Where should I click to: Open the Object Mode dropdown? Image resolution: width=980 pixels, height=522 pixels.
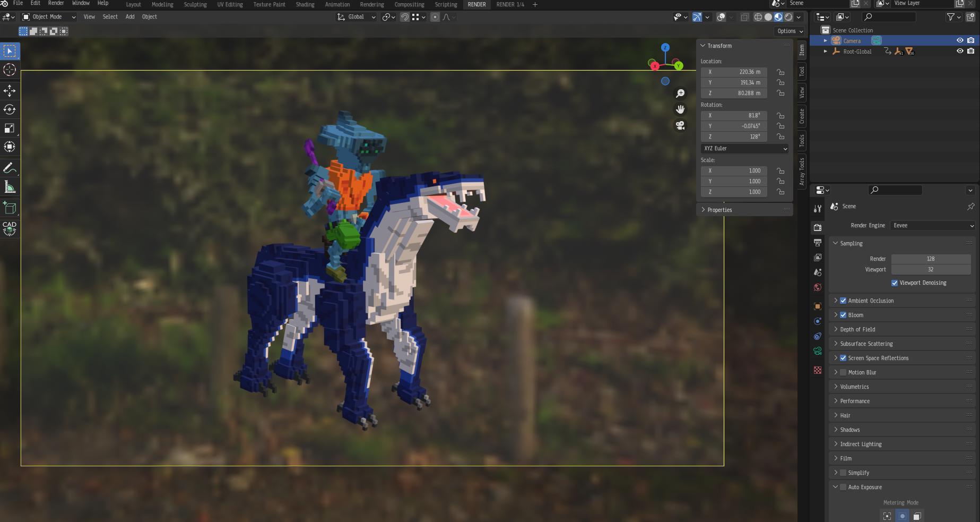pyautogui.click(x=48, y=17)
